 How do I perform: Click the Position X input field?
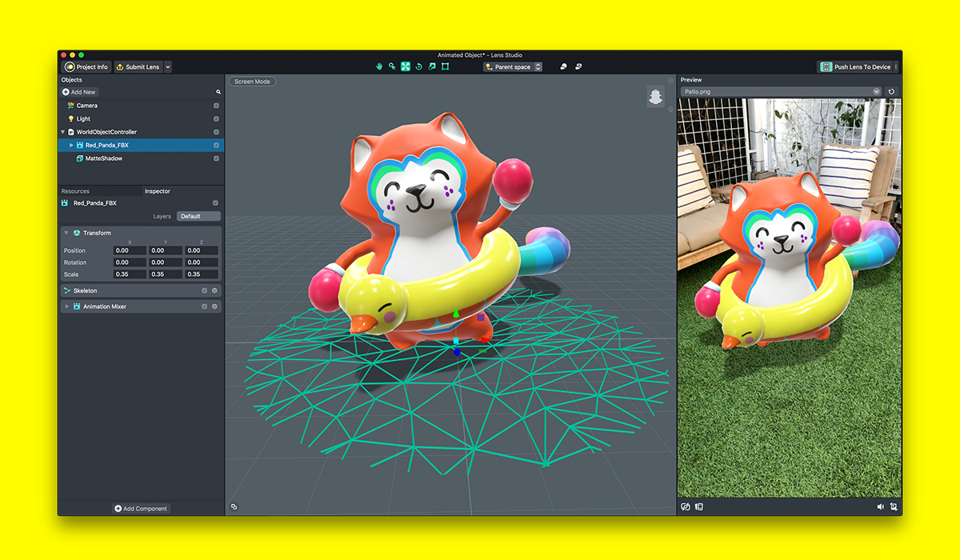pos(130,250)
